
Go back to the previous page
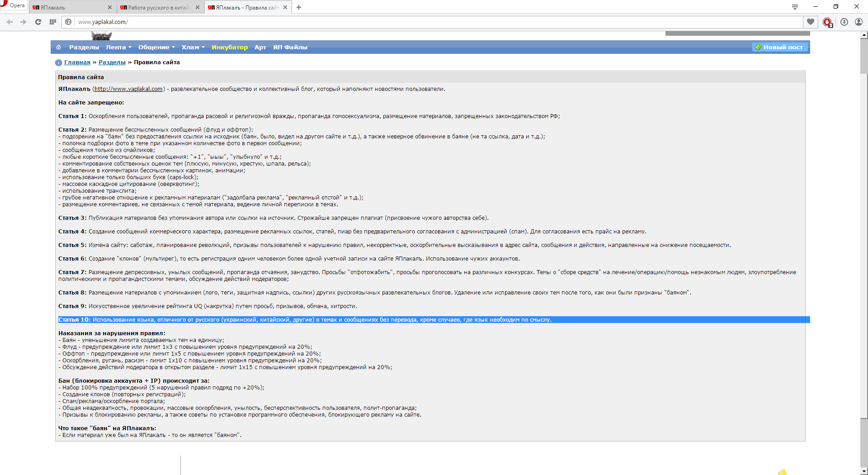coord(10,22)
